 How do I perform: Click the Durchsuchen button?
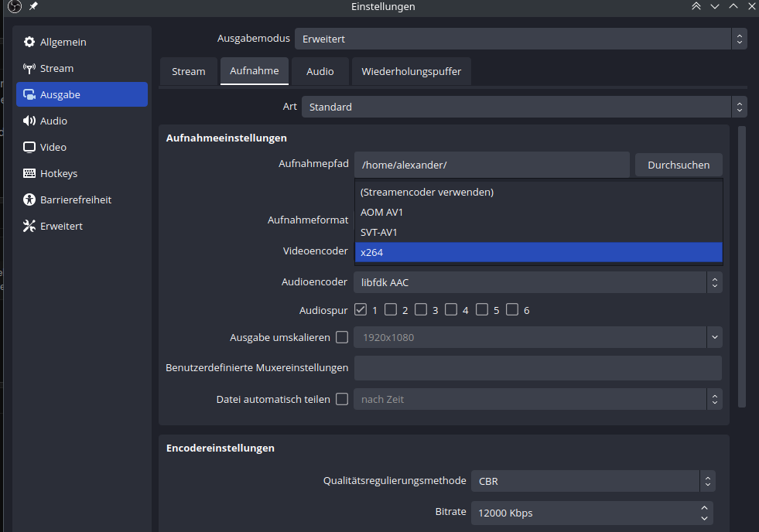[679, 165]
